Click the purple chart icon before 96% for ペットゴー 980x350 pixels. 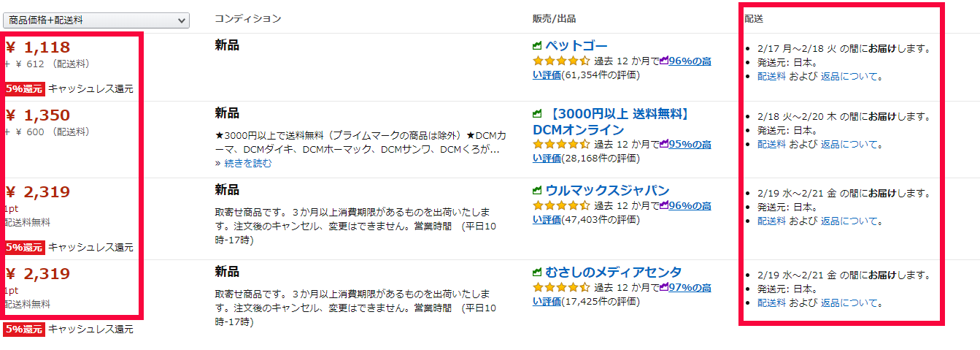coord(664,61)
